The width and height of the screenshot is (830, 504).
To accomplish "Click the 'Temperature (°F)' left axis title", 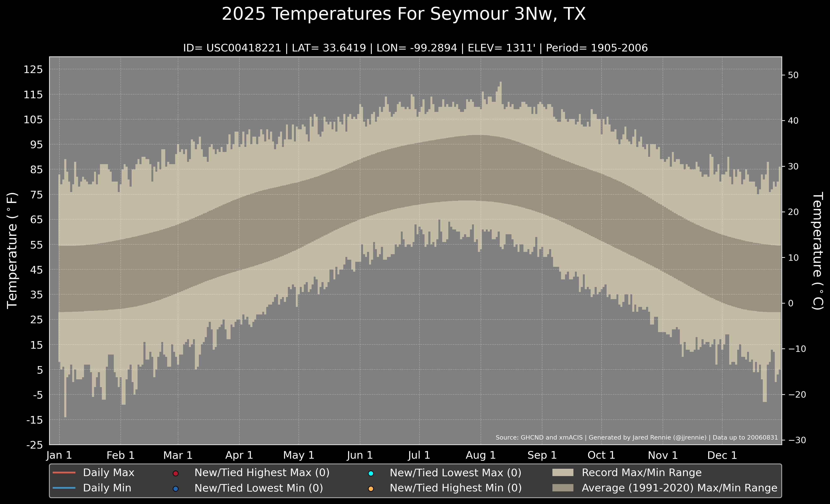I will [12, 250].
